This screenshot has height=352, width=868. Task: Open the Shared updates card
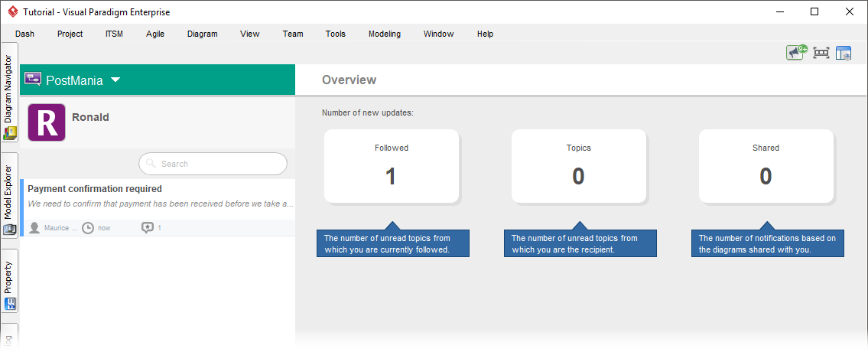(x=766, y=166)
